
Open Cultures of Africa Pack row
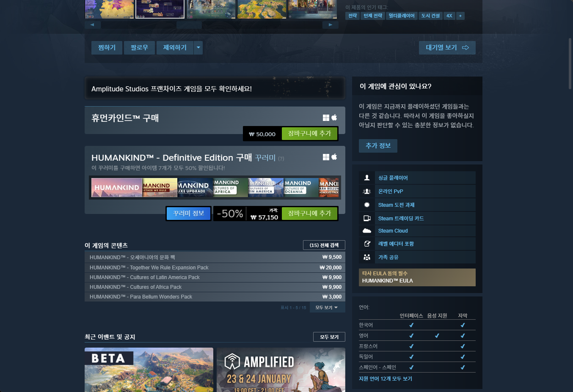[215, 287]
